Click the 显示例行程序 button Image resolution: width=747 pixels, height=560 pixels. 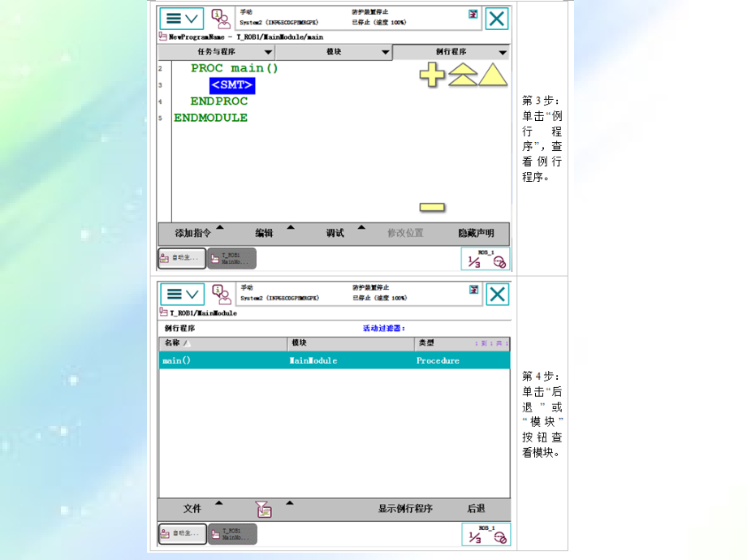[405, 509]
